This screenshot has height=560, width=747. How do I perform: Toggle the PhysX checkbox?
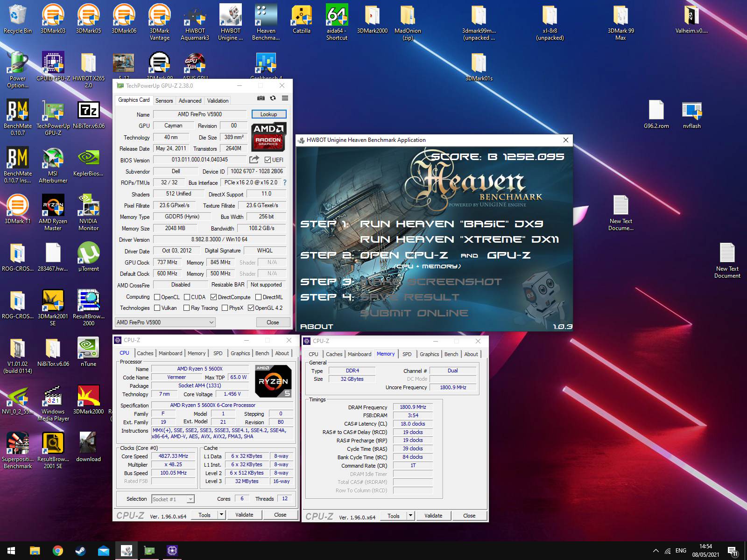(225, 308)
